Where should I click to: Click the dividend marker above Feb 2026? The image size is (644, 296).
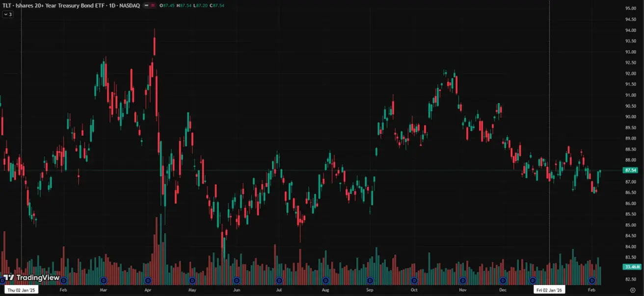pyautogui.click(x=592, y=280)
